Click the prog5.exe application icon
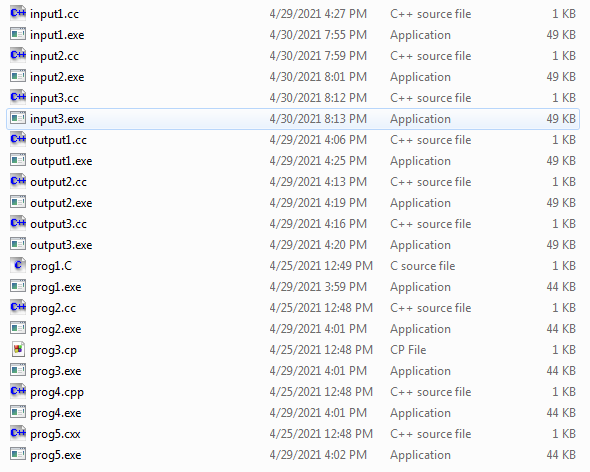 pyautogui.click(x=18, y=454)
